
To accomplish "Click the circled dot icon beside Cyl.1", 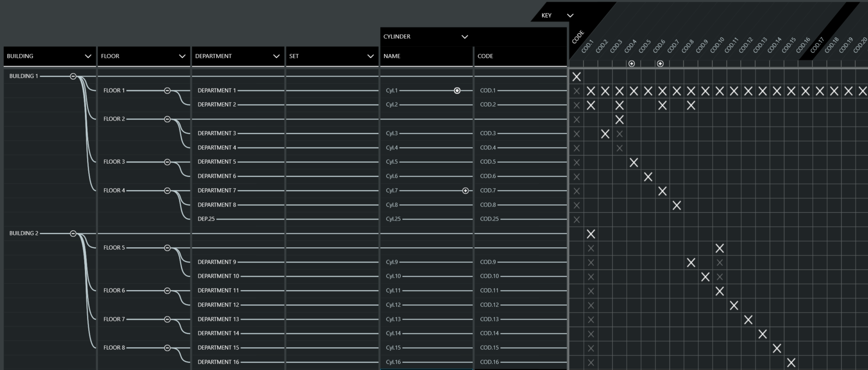I will coord(457,91).
